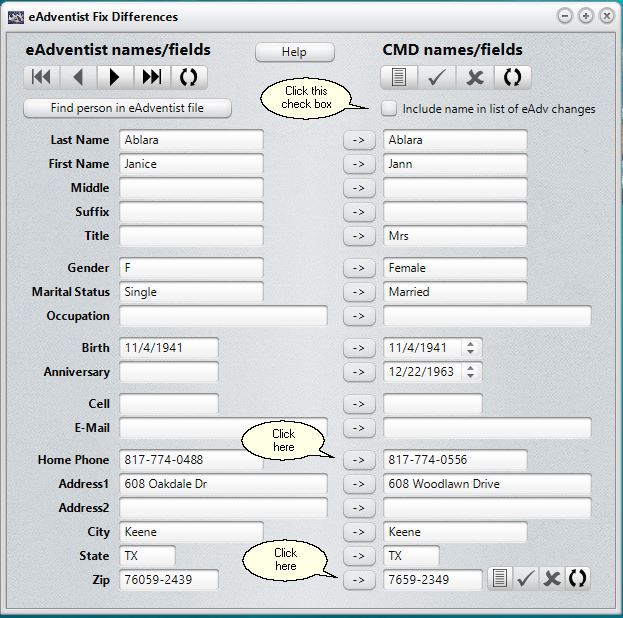Image resolution: width=623 pixels, height=618 pixels.
Task: Click eAdventist Zip field 76059-2439
Action: 169,580
